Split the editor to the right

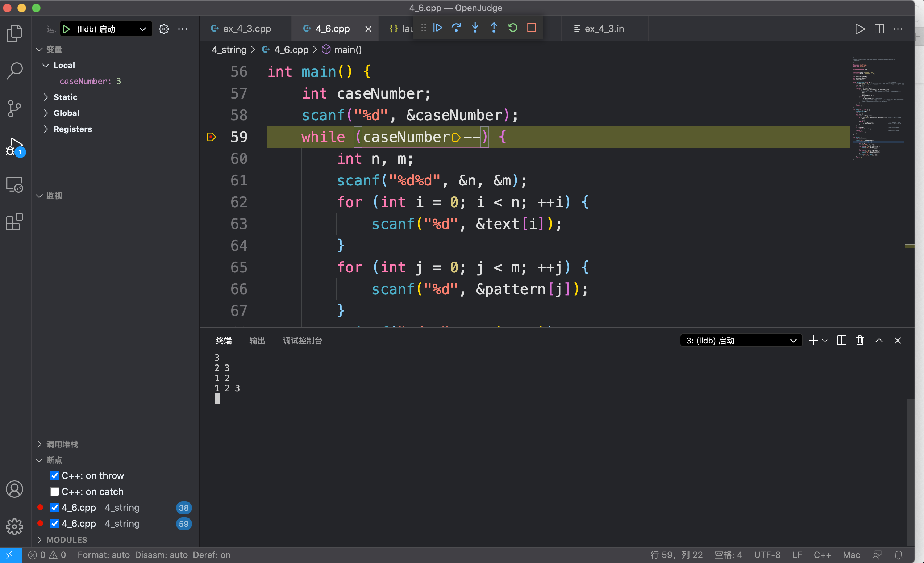click(879, 29)
